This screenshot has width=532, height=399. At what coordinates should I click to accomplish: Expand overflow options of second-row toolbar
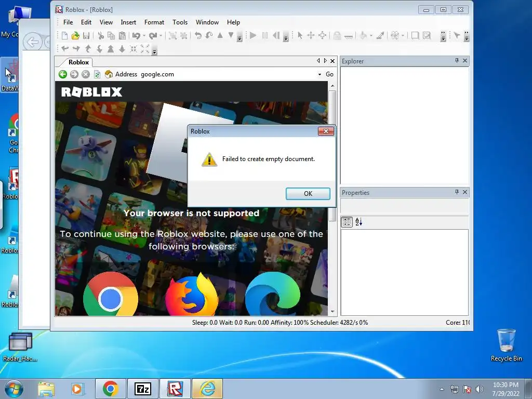click(154, 49)
